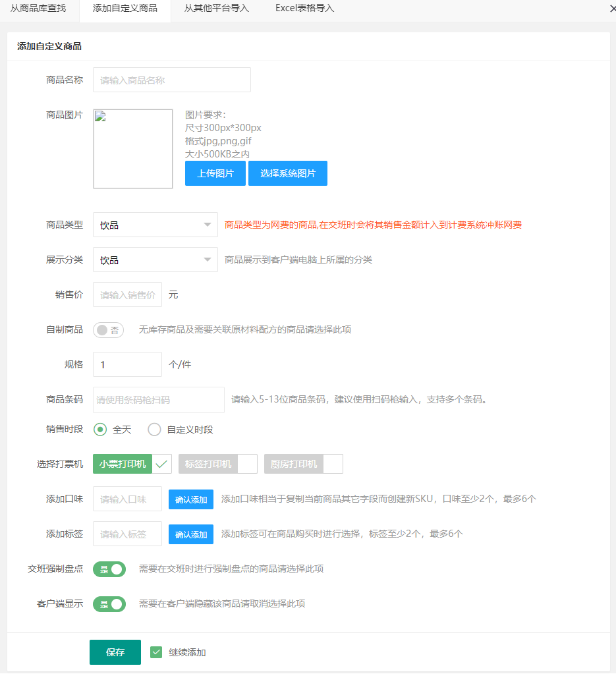Choose 自定义时段 radio option

pos(154,430)
